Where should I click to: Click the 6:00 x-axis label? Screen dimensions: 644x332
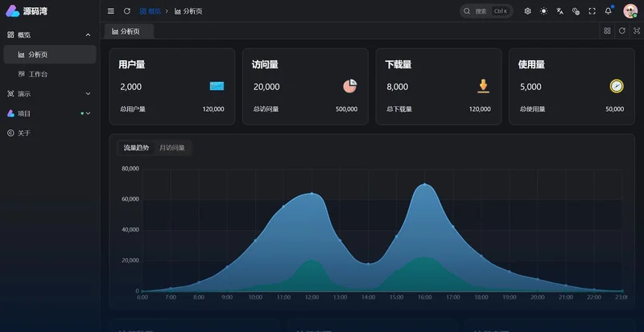coord(142,297)
